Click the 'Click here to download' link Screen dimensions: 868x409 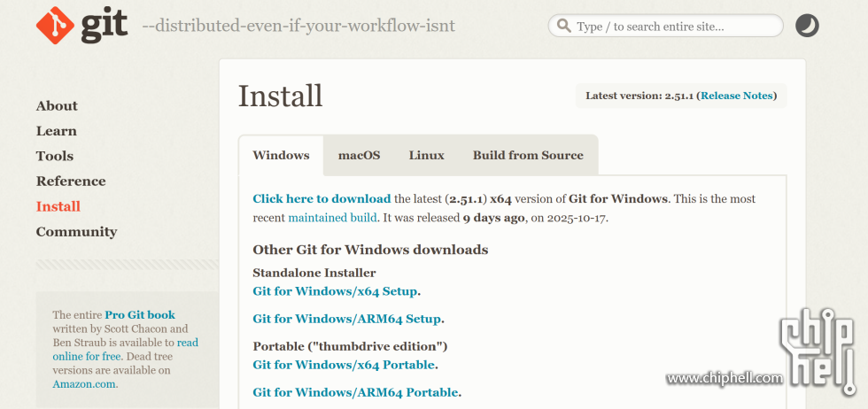(322, 199)
